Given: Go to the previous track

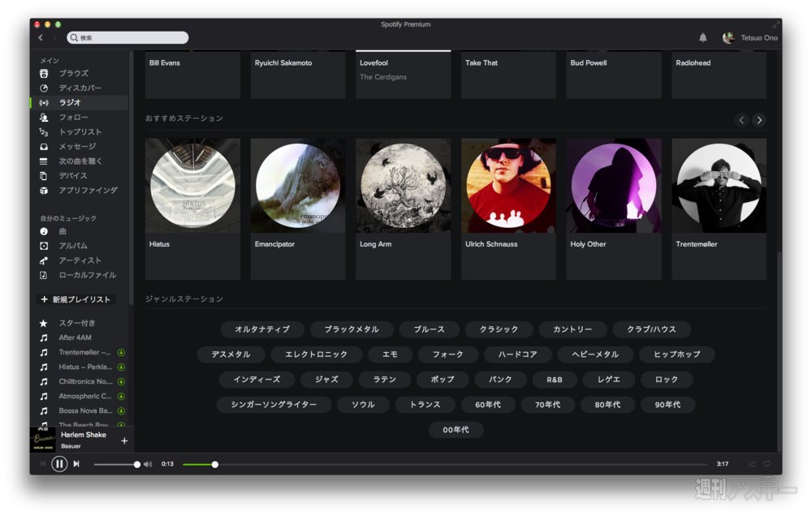Looking at the screenshot, I should (43, 464).
